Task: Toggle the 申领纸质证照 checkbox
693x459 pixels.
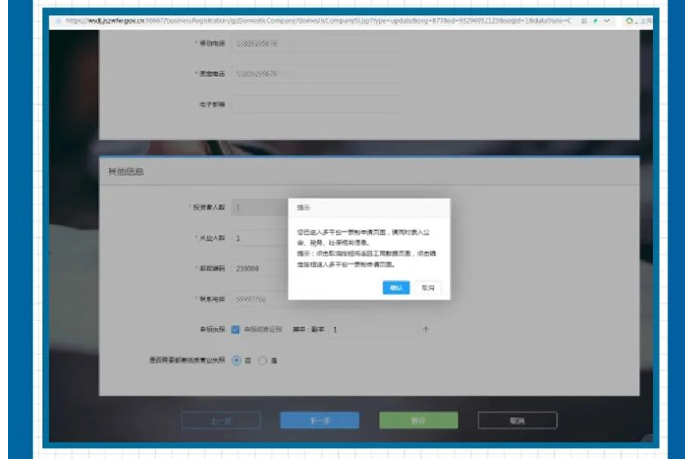Action: point(235,329)
